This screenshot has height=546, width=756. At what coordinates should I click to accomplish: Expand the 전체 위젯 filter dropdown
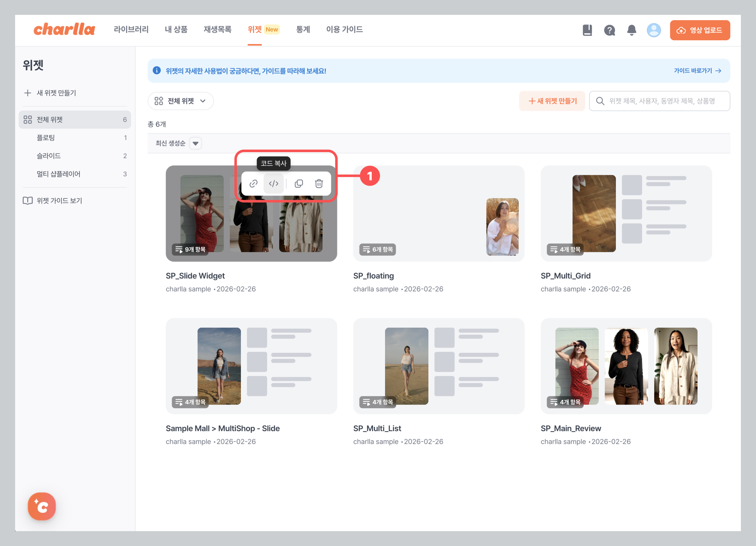point(180,101)
